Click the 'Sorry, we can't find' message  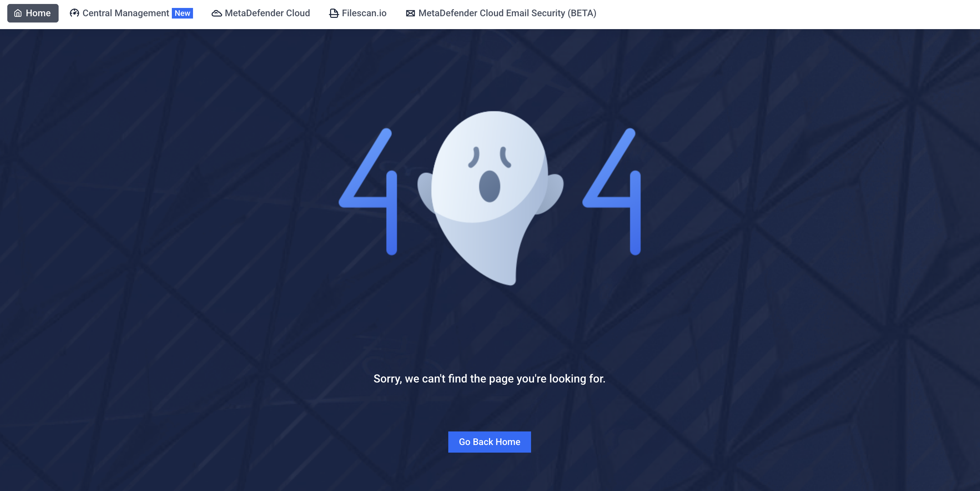coord(489,379)
